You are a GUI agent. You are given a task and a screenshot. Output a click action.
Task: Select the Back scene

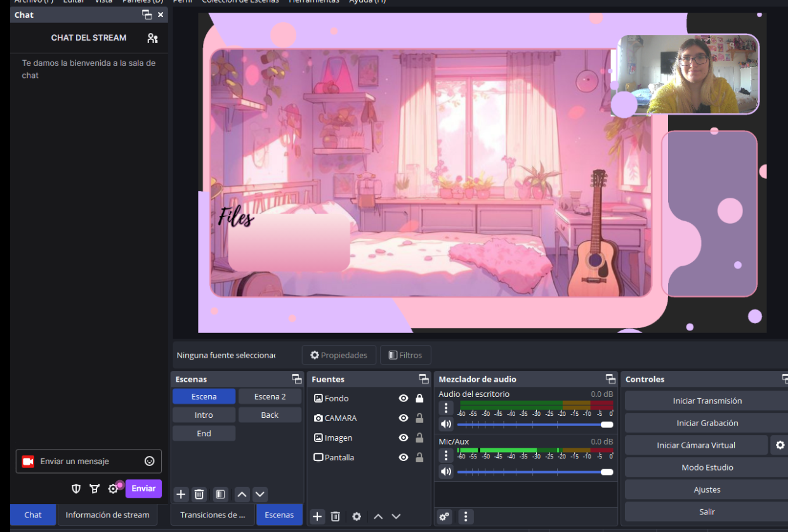270,415
